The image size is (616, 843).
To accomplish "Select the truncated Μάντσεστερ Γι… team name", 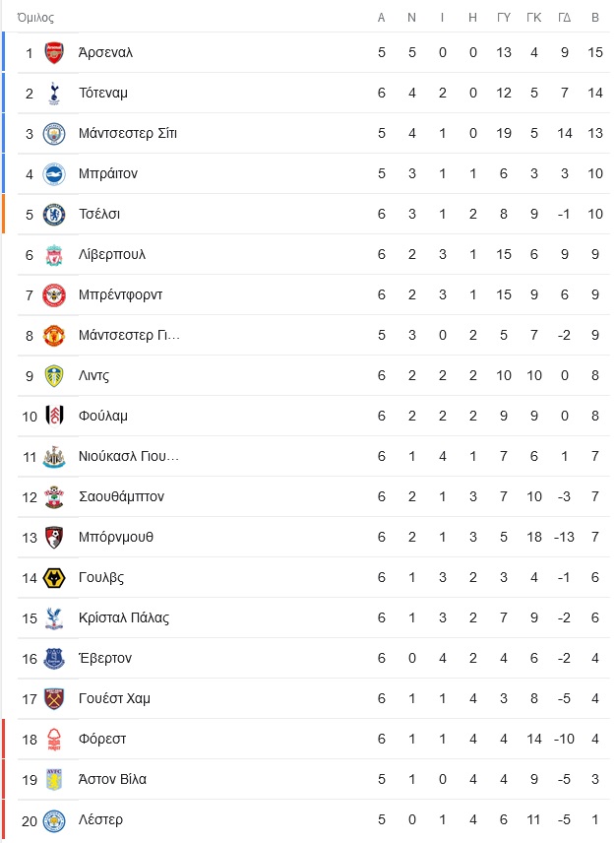I will coord(129,336).
